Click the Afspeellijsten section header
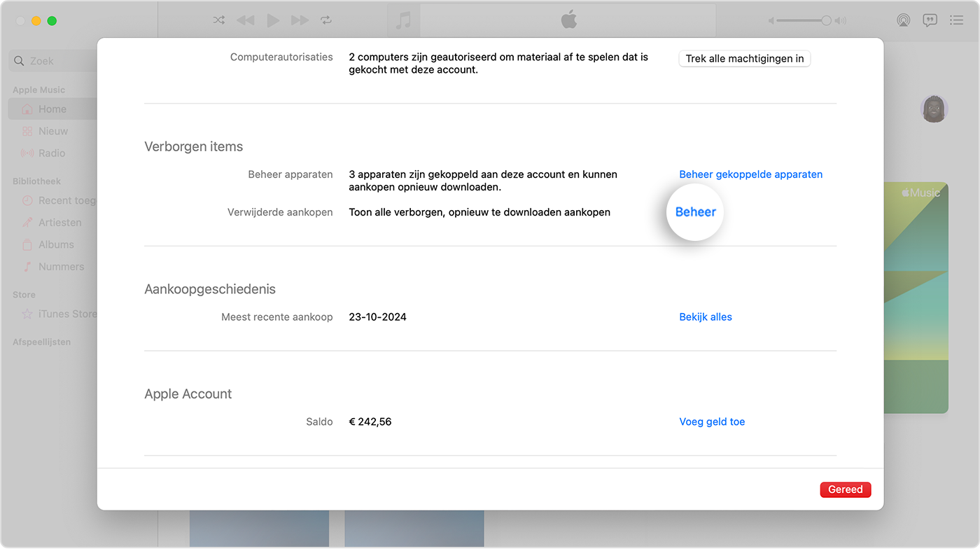 [41, 342]
